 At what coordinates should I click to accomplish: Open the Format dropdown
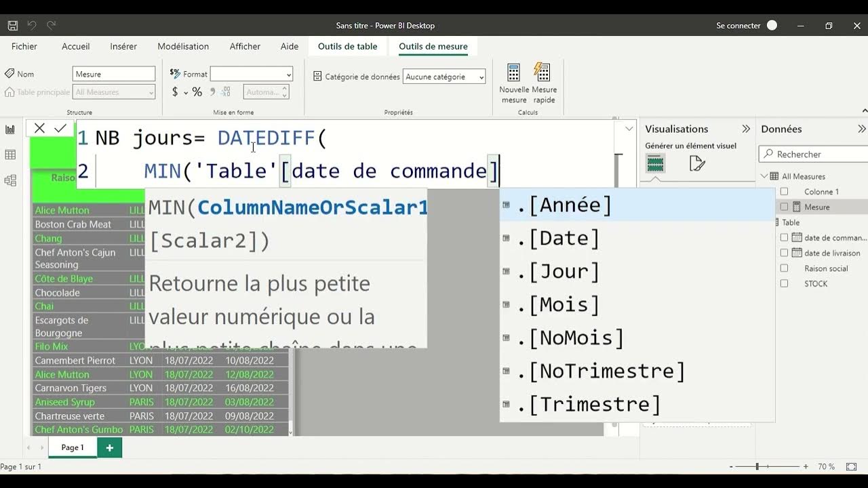(252, 74)
